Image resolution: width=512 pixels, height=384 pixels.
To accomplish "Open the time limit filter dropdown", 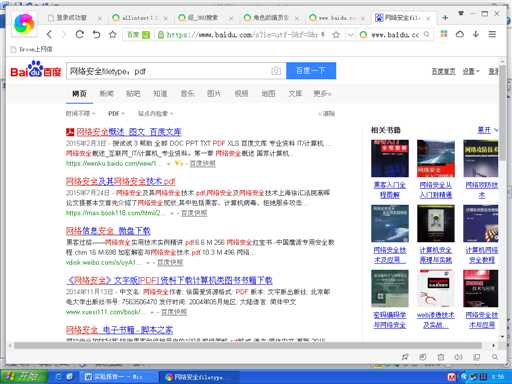I will coord(80,114).
